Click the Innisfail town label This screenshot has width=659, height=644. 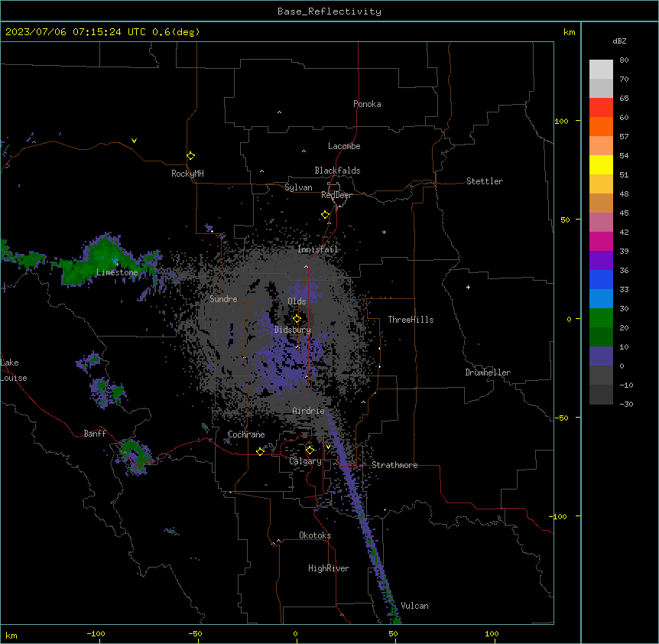tap(318, 249)
